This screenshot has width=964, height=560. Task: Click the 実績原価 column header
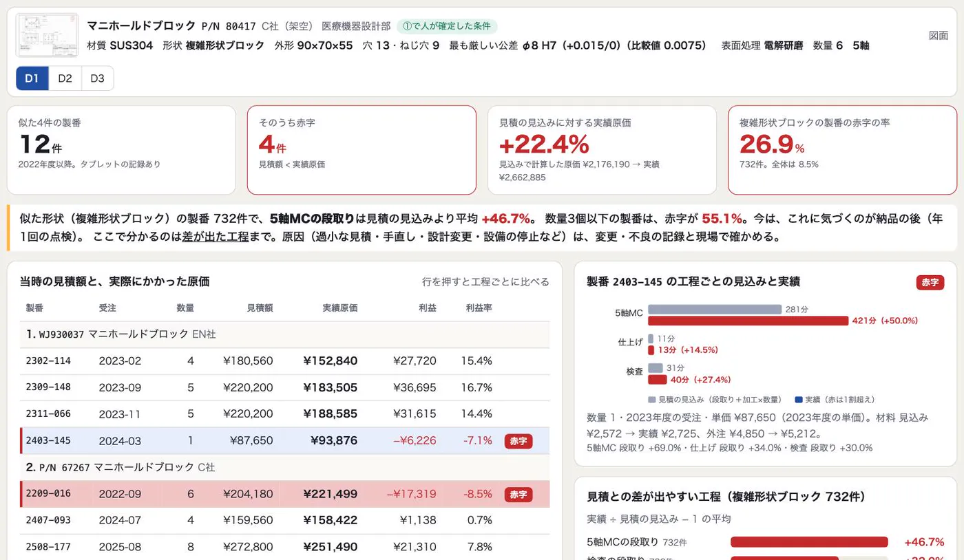pyautogui.click(x=339, y=308)
